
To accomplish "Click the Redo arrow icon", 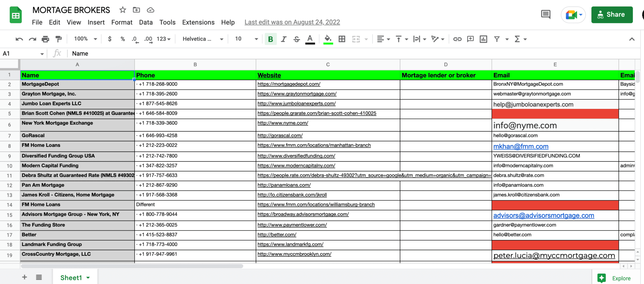I will point(32,39).
